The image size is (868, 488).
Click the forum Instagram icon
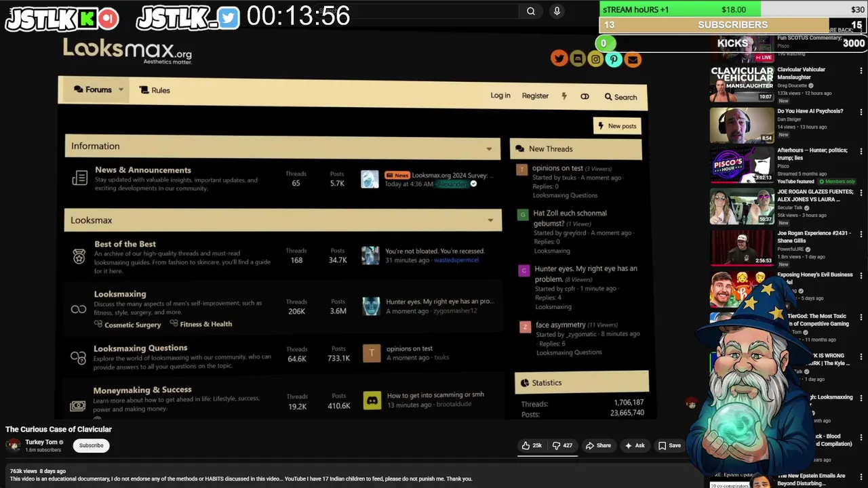pos(595,60)
